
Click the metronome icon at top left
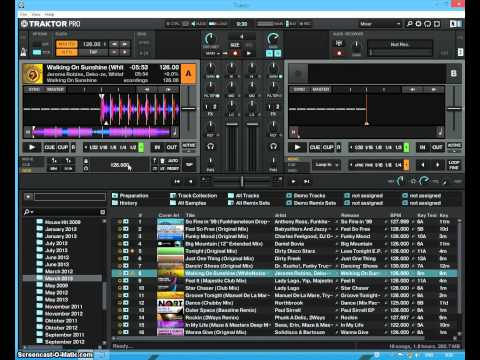[24, 52]
